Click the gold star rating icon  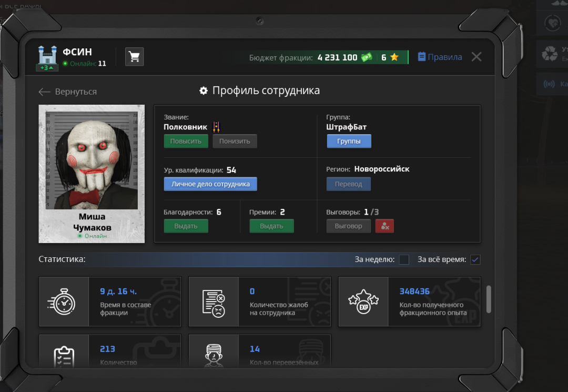pos(394,57)
